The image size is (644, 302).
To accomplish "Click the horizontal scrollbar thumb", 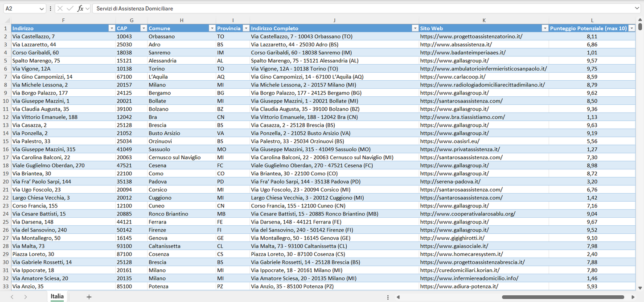I will [x=562, y=297].
